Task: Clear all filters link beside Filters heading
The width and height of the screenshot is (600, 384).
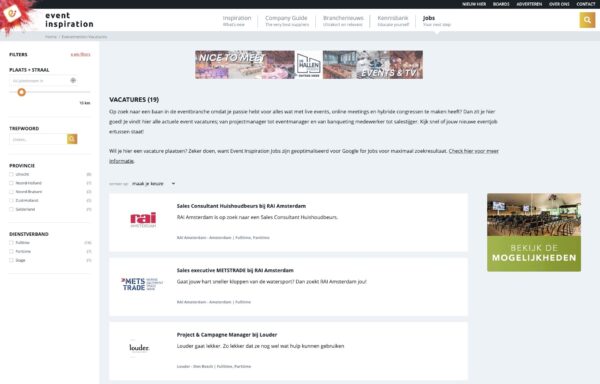Action: click(x=80, y=55)
